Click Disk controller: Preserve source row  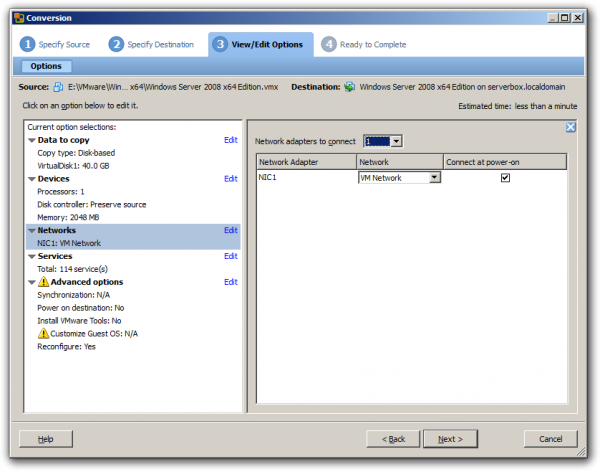91,205
